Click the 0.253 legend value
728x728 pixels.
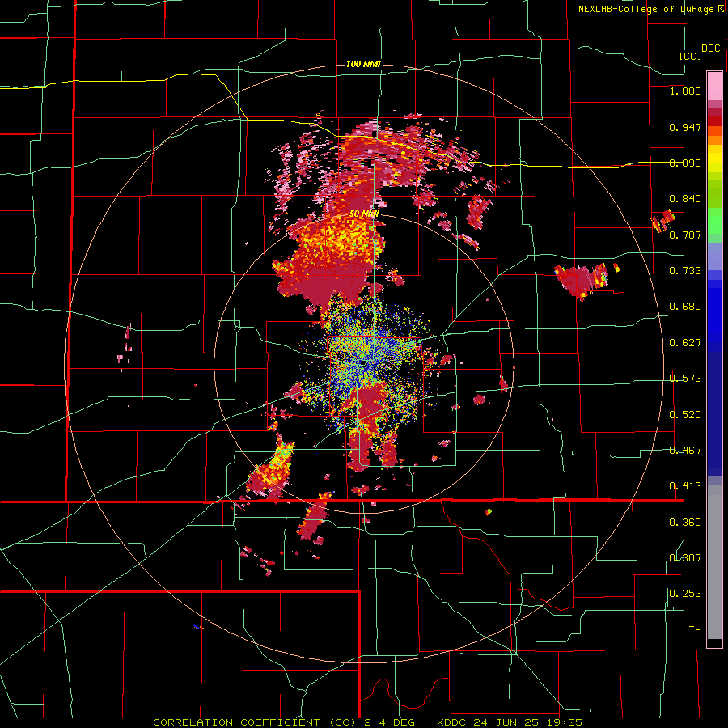pyautogui.click(x=685, y=594)
